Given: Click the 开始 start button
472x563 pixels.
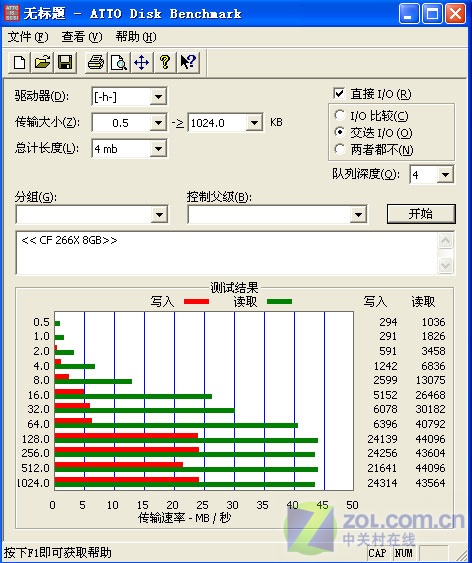Looking at the screenshot, I should pyautogui.click(x=421, y=214).
